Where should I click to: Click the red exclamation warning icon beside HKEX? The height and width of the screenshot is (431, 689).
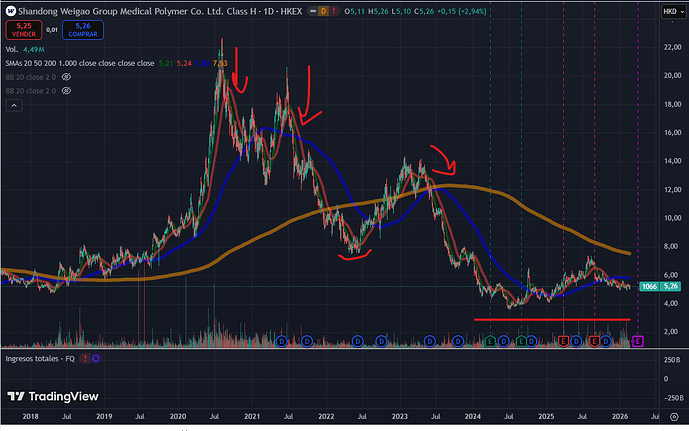click(334, 11)
